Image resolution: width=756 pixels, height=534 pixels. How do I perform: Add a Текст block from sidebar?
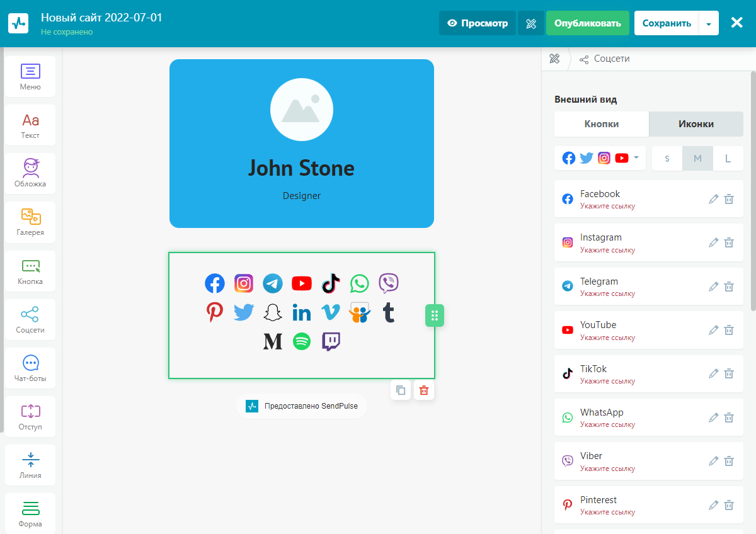30,125
